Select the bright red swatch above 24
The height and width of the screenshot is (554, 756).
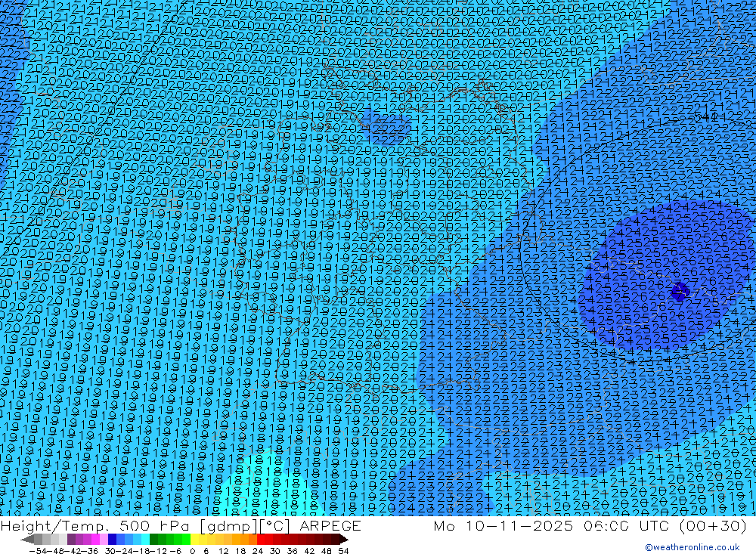tap(261, 540)
